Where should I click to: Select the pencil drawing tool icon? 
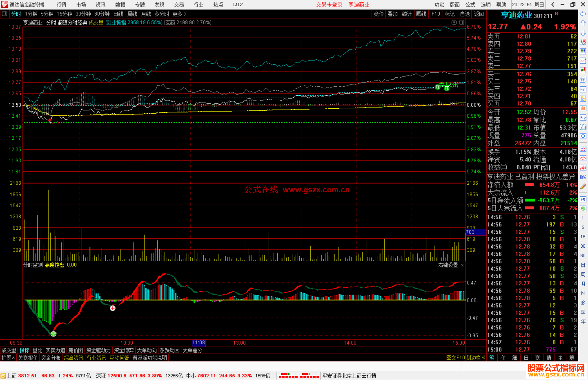583,187
